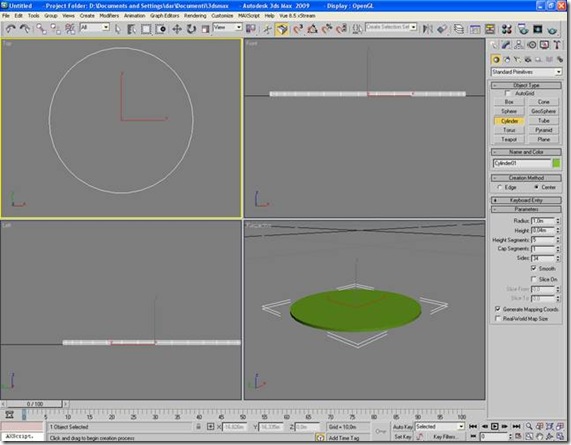
Task: Open the All selection filter dropdown
Action: click(x=94, y=27)
